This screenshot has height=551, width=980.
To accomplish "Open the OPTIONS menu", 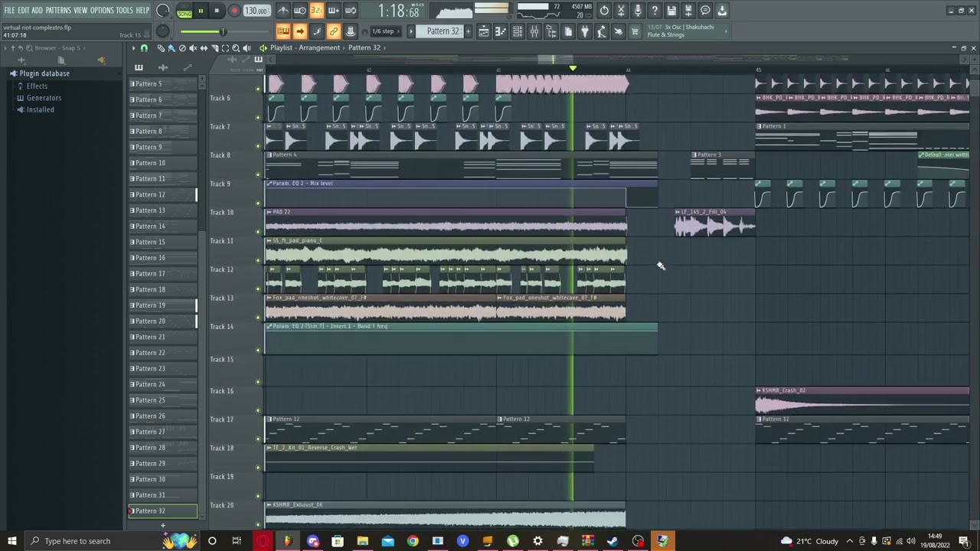I will [102, 10].
